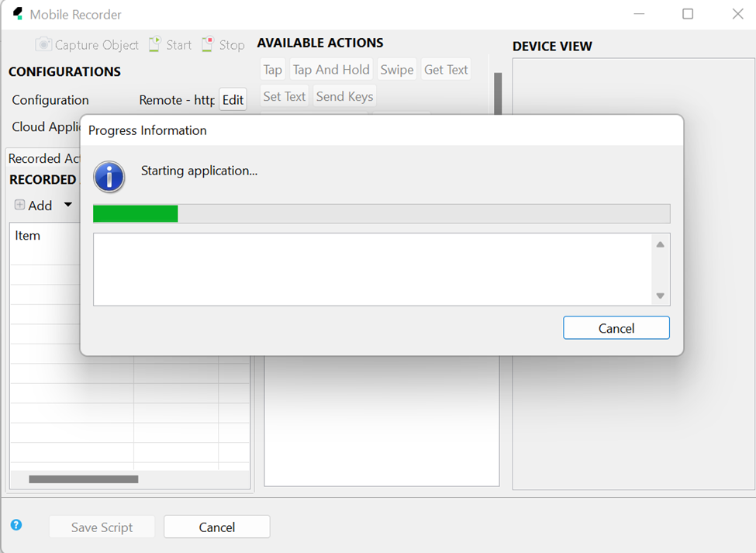Choose the Get Text action

tap(446, 70)
